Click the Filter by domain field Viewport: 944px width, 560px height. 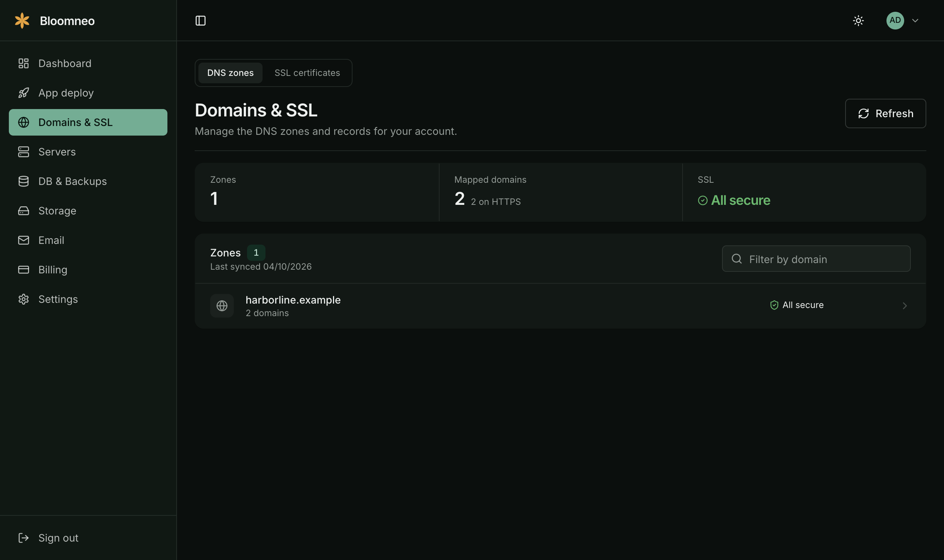tap(816, 259)
